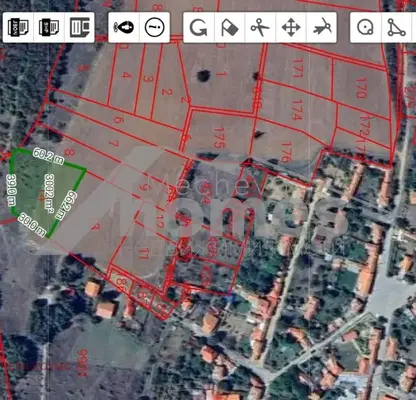Select the polygon vertex drawing tool
This screenshot has height=400, width=416.
click(x=396, y=27)
